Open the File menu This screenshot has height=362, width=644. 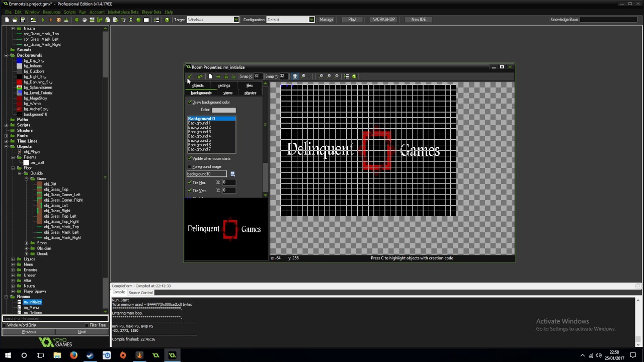click(8, 12)
